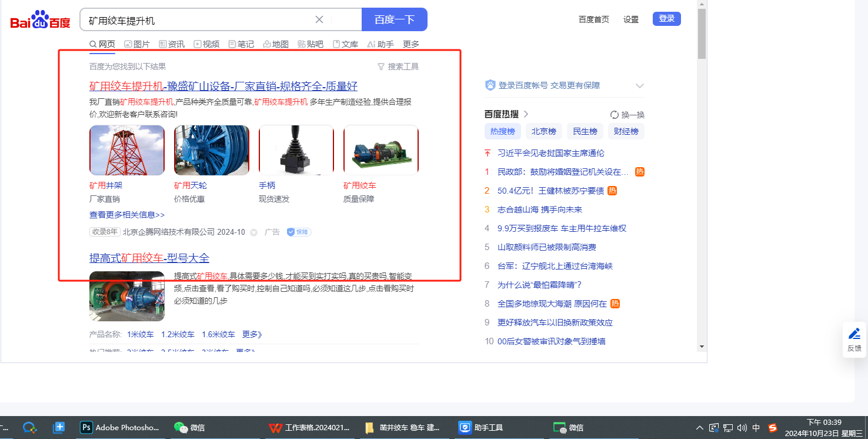
Task: Click 查看更多相关信息>> link
Action: [x=127, y=215]
